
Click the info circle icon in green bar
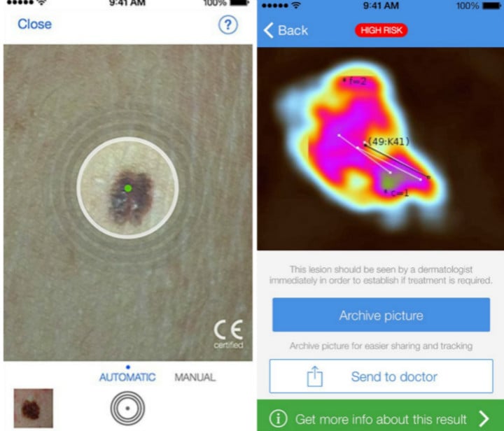coord(278,418)
